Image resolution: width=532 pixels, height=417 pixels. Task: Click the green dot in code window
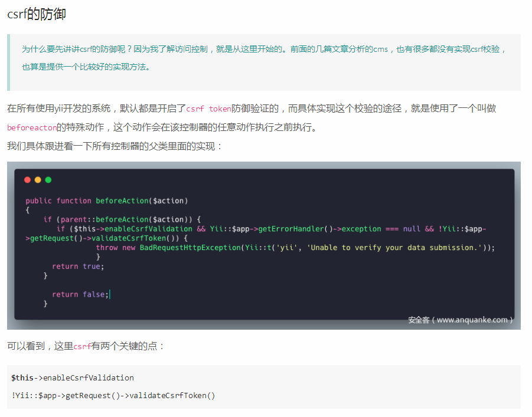48,180
